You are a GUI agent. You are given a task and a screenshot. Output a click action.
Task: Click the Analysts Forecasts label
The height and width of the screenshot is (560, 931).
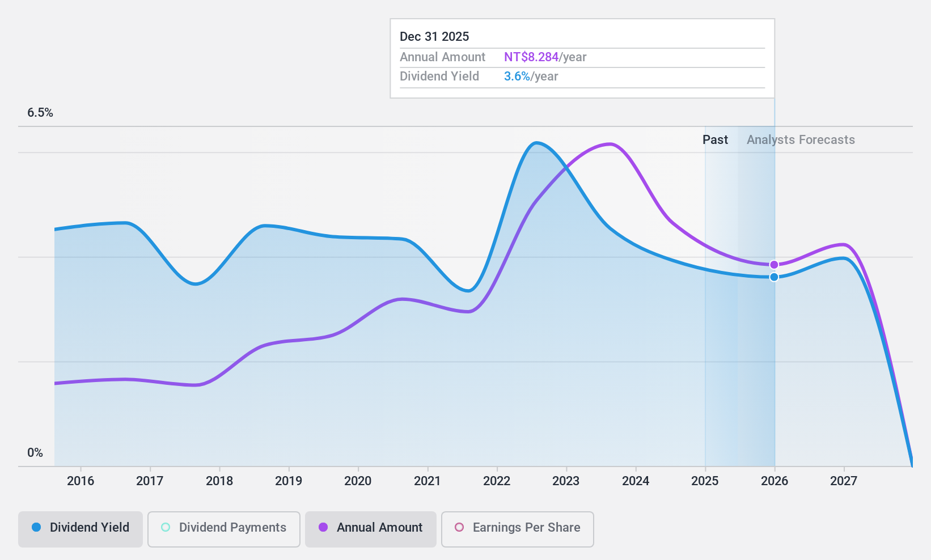(x=801, y=140)
